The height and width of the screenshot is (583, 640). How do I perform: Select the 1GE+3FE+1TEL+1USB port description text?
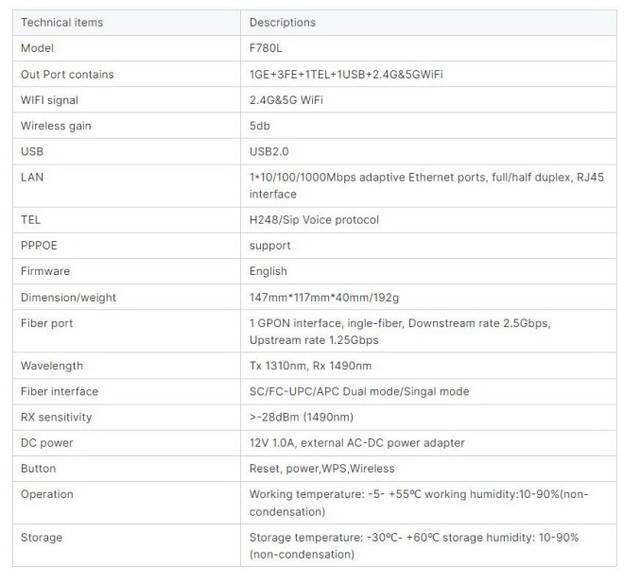coord(345,74)
